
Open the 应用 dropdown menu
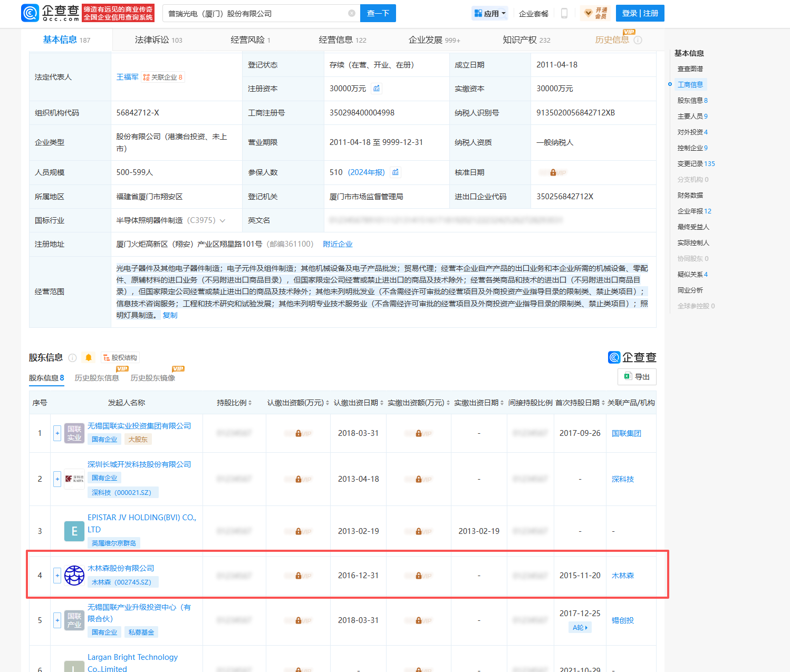[490, 13]
